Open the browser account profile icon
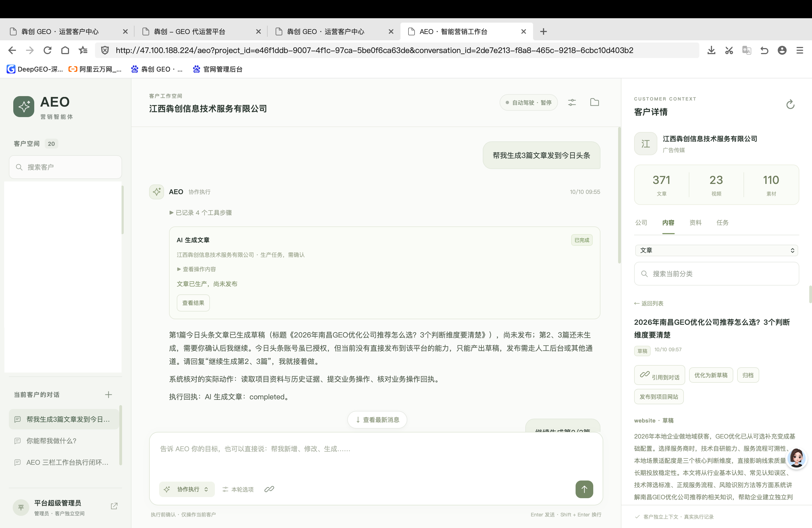Image resolution: width=812 pixels, height=528 pixels. pos(782,51)
